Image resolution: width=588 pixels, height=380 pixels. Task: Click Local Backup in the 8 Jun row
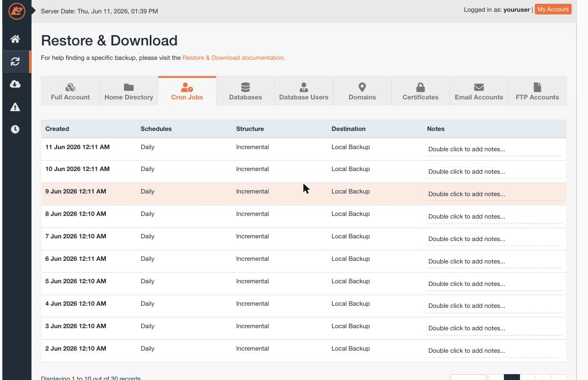click(350, 214)
